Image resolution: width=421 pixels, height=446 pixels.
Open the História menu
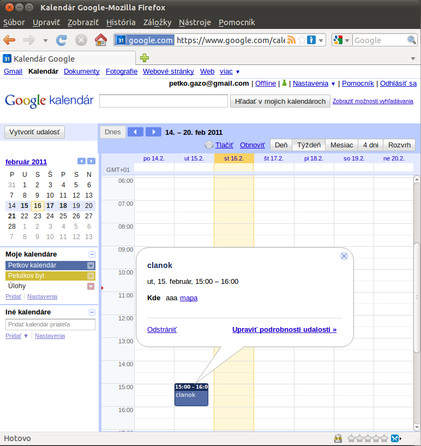(121, 22)
